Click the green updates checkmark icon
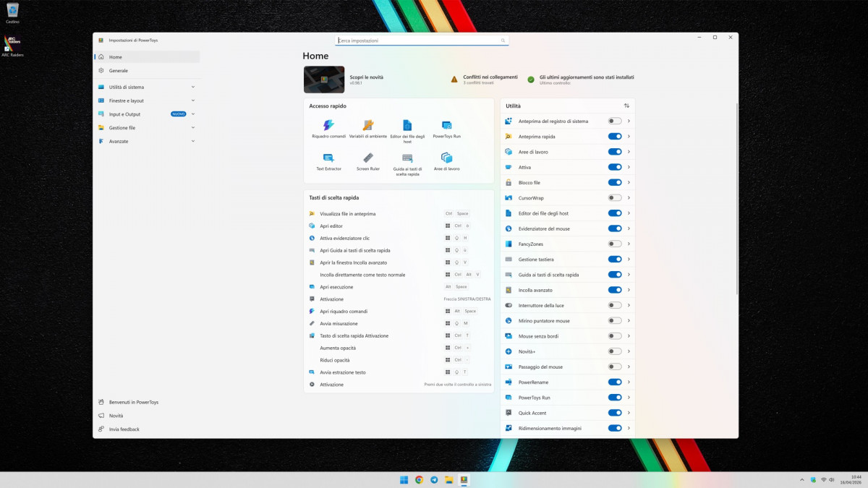Screen dimensions: 868x488 [x=531, y=80]
